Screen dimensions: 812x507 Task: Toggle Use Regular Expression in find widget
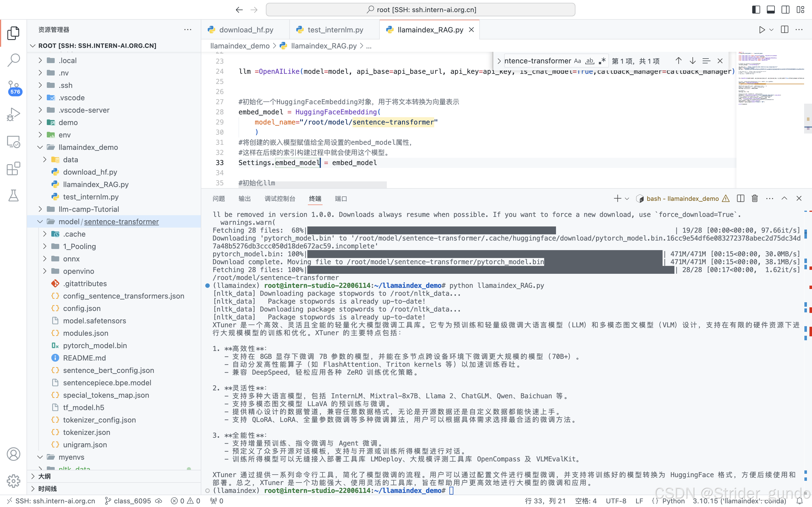602,61
